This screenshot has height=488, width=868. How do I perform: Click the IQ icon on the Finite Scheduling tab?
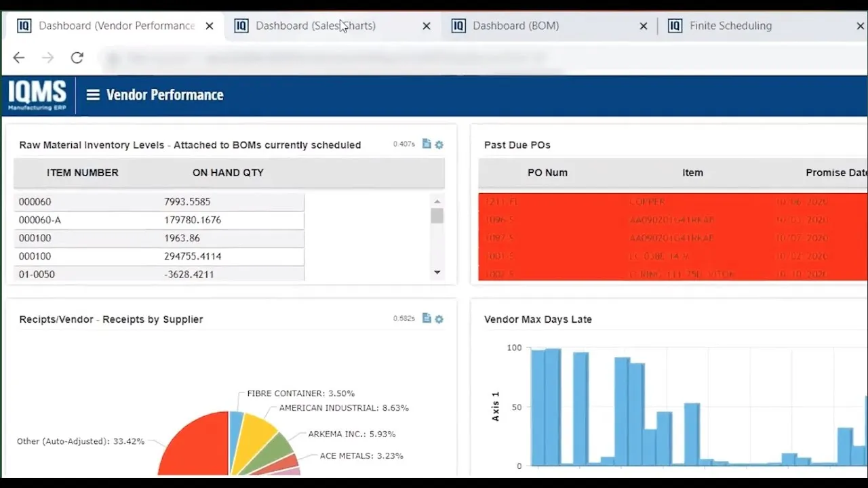pos(675,26)
